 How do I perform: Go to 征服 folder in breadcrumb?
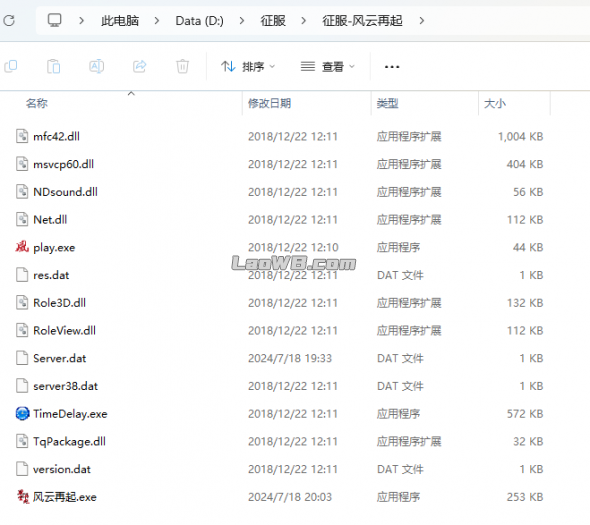point(273,21)
